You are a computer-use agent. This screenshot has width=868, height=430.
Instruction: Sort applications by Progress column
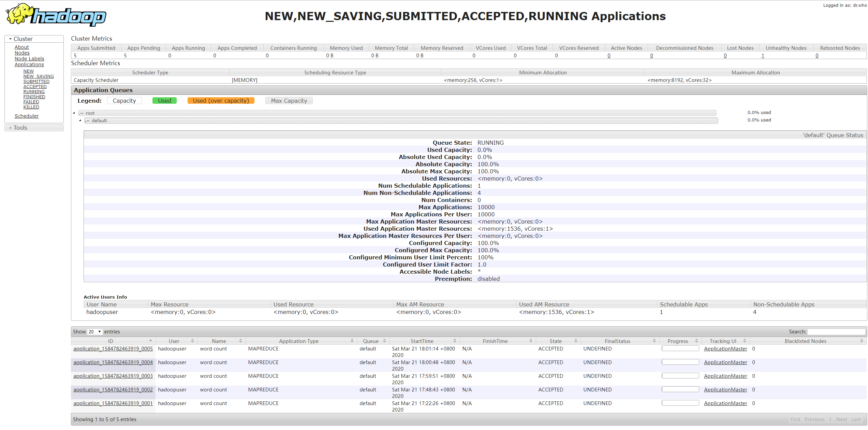click(x=680, y=341)
